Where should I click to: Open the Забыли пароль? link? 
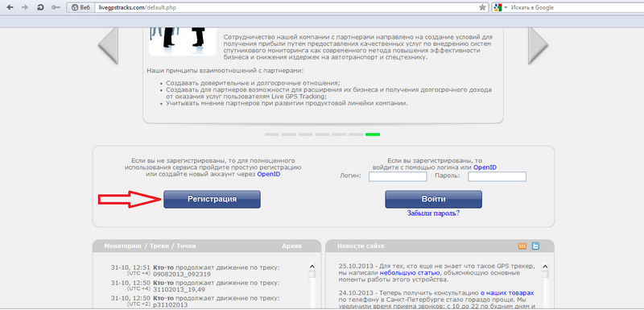(x=433, y=213)
